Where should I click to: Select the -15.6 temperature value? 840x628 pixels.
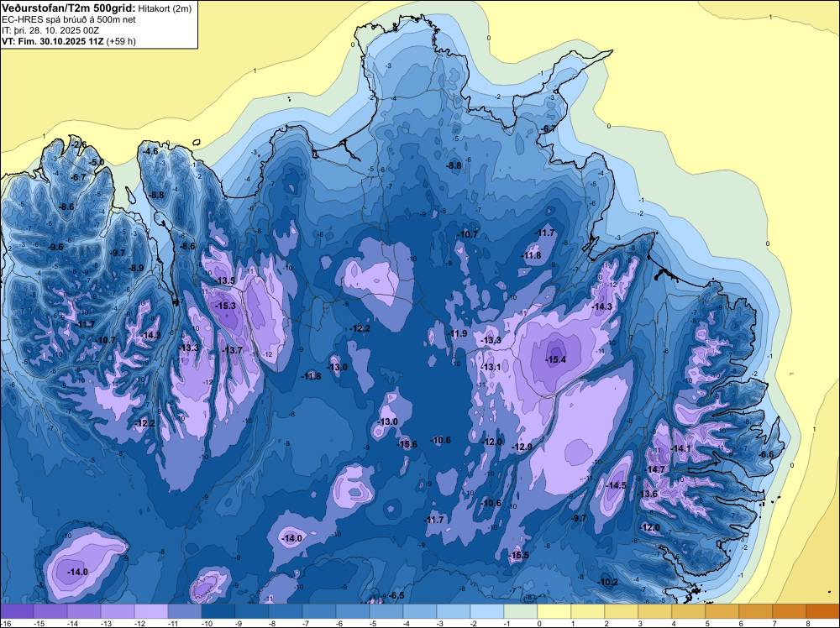(407, 444)
